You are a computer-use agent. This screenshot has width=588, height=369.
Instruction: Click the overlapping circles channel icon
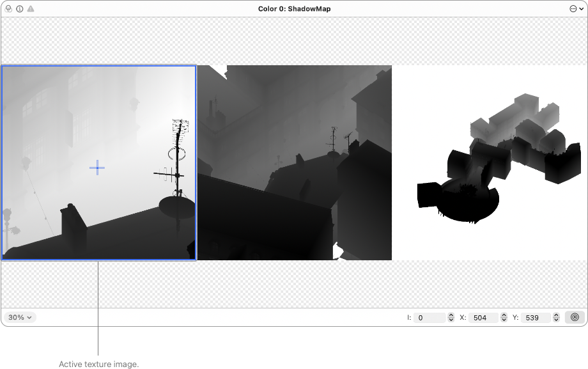tap(8, 8)
